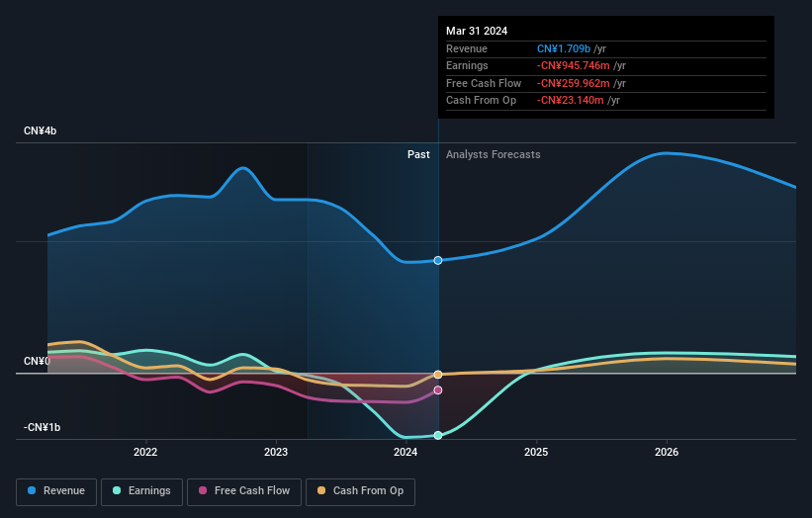Image resolution: width=812 pixels, height=518 pixels.
Task: Toggle the Cash From Op legend button
Action: [x=360, y=491]
